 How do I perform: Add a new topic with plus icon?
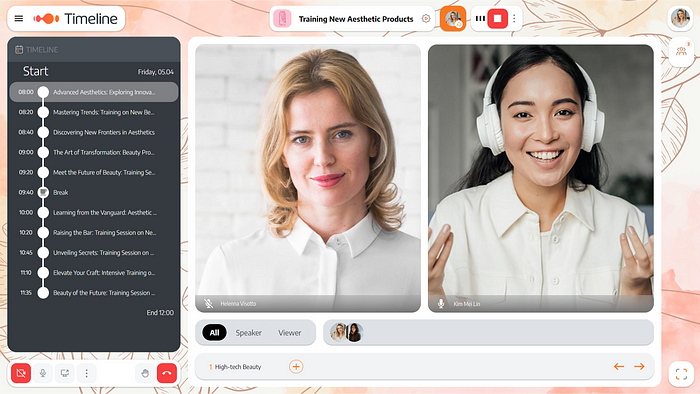[x=296, y=367]
